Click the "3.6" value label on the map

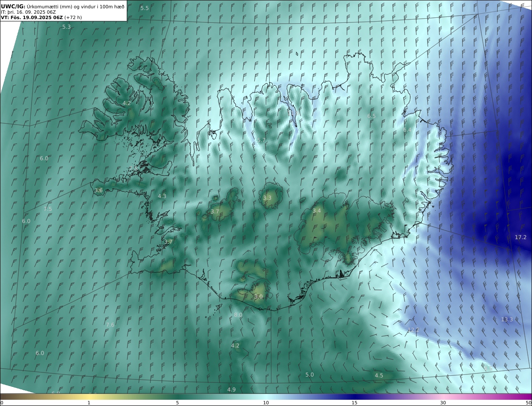tap(99, 190)
